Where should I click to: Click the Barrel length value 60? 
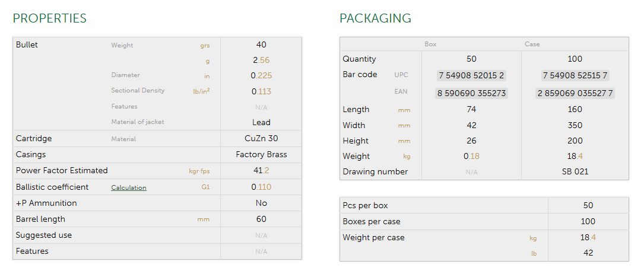(261, 219)
